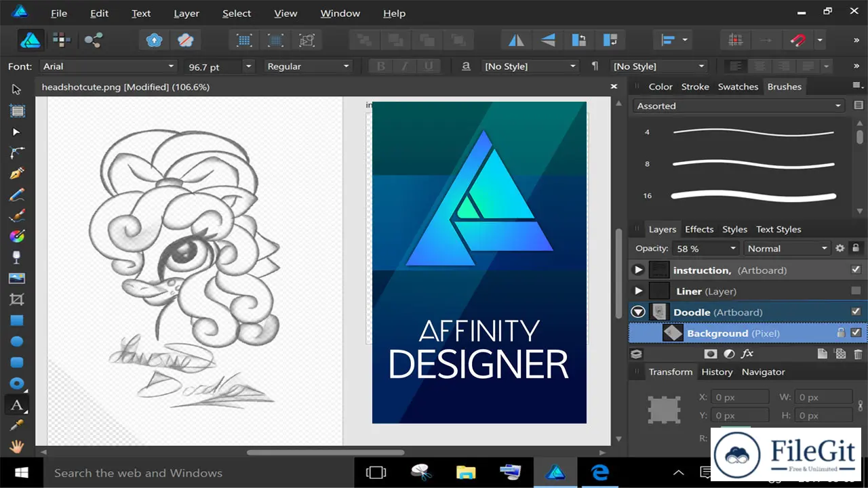Collapse the Doodle artboard layer
This screenshot has height=488, width=868.
(x=638, y=312)
